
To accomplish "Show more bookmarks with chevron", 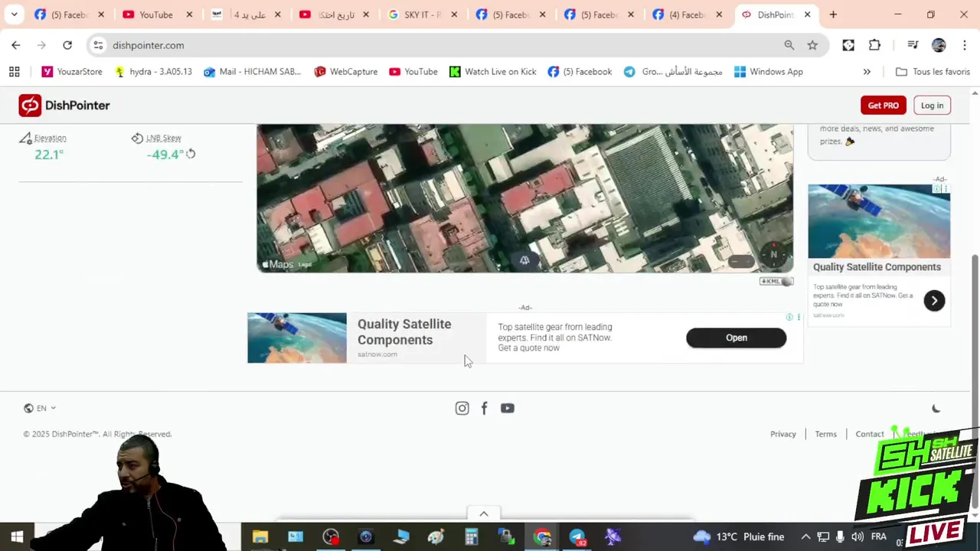I will [867, 72].
